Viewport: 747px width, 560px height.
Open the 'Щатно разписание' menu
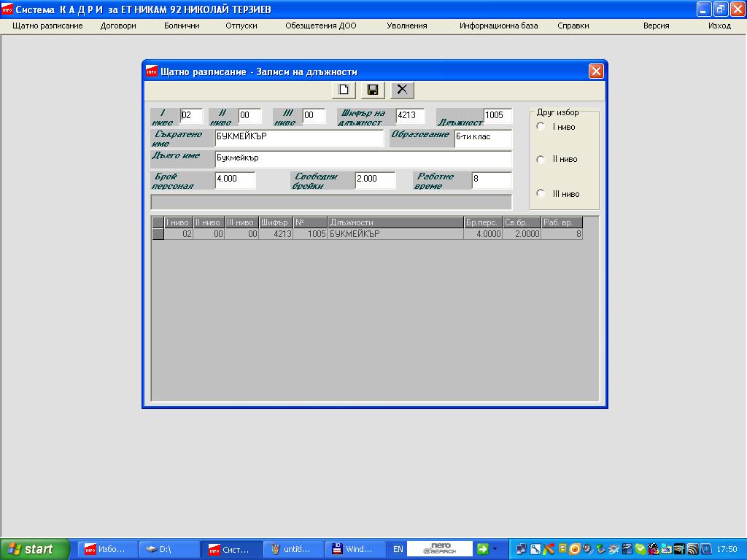click(47, 26)
